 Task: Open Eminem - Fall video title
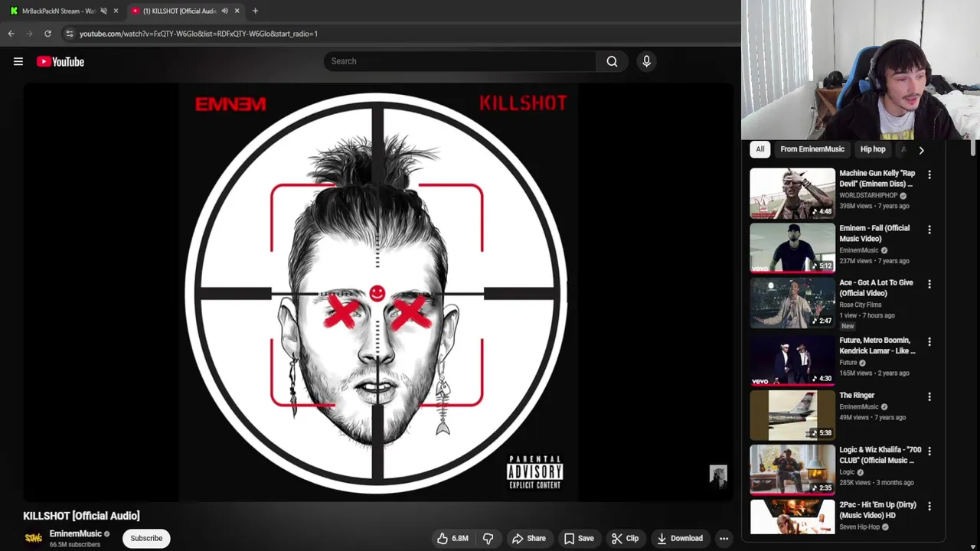(x=874, y=233)
